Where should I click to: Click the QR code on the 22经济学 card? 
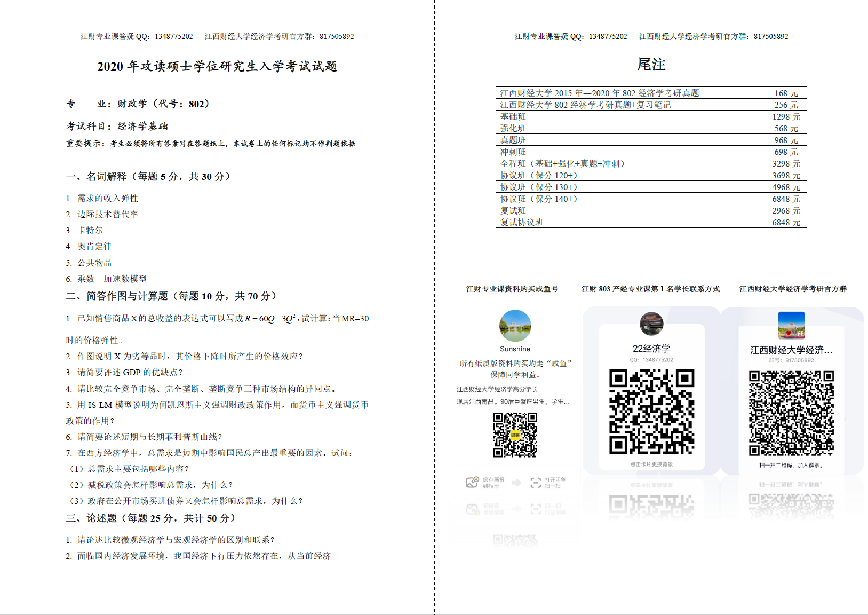coord(651,412)
